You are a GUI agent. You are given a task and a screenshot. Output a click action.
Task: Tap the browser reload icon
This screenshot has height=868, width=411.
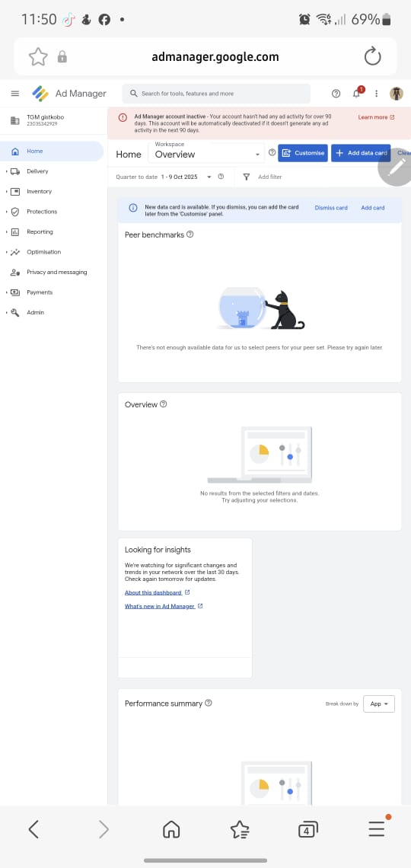tap(372, 56)
